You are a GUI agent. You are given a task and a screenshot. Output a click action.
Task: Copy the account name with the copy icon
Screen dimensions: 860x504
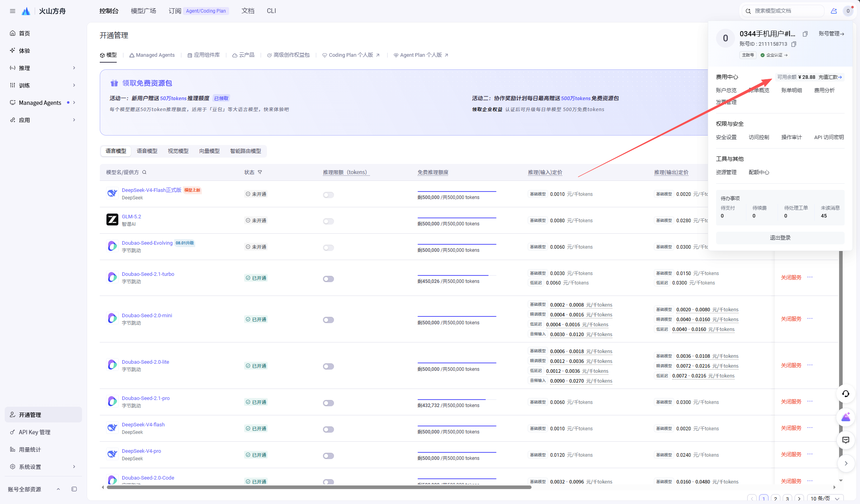[805, 34]
